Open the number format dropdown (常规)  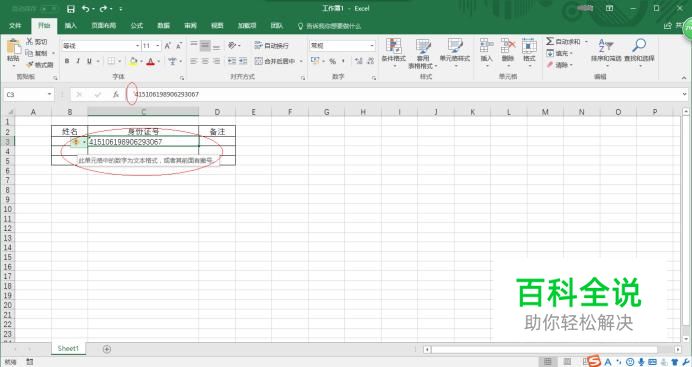[372, 45]
